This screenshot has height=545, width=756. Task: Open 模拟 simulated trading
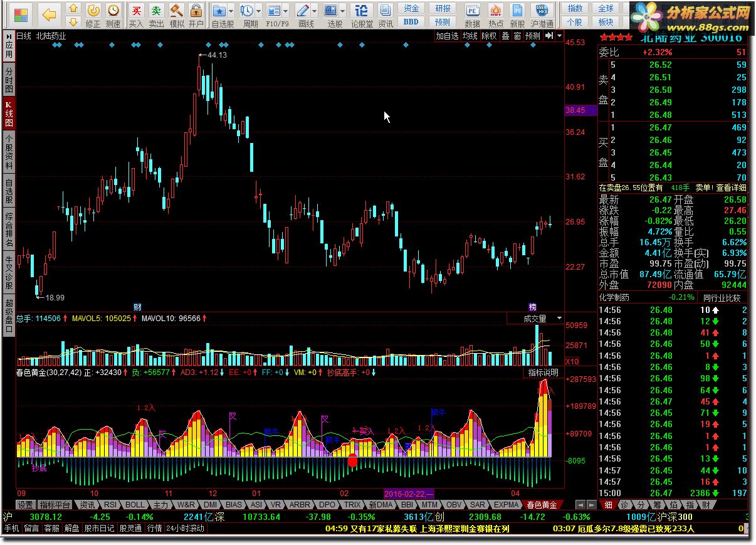click(x=177, y=15)
